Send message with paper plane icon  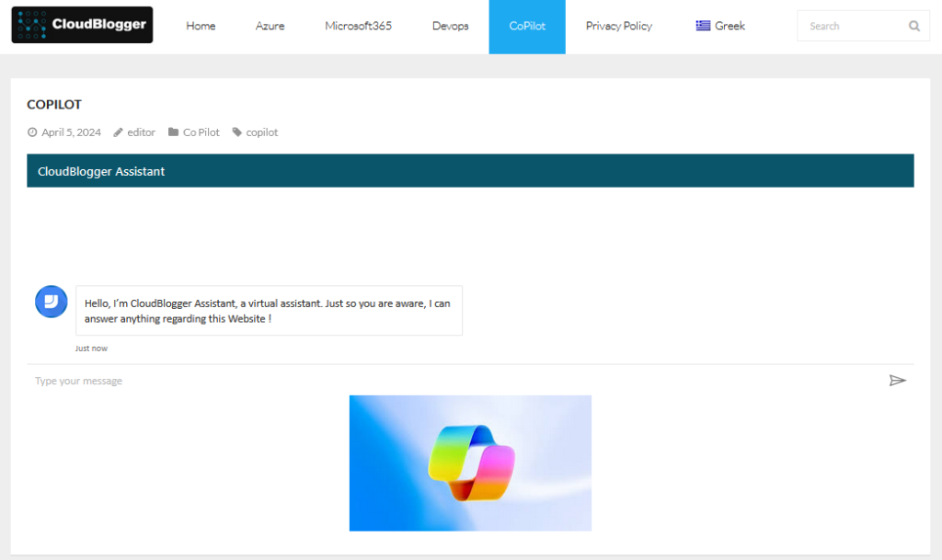click(x=897, y=381)
